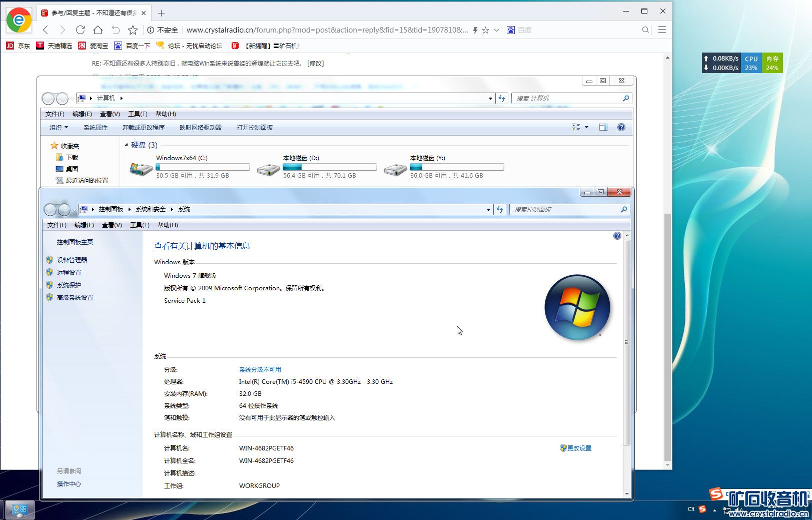Select 下载 in the navigation pane
Viewport: 812px width, 520px height.
pos(67,158)
